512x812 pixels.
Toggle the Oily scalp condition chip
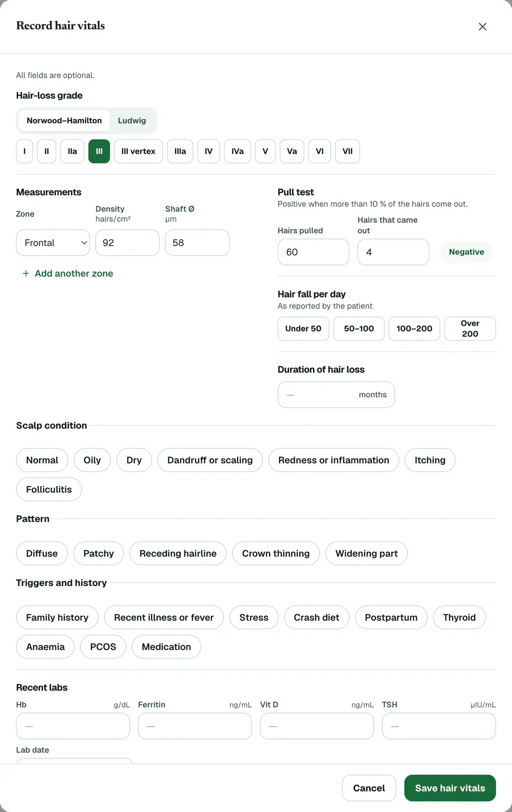[x=92, y=460]
